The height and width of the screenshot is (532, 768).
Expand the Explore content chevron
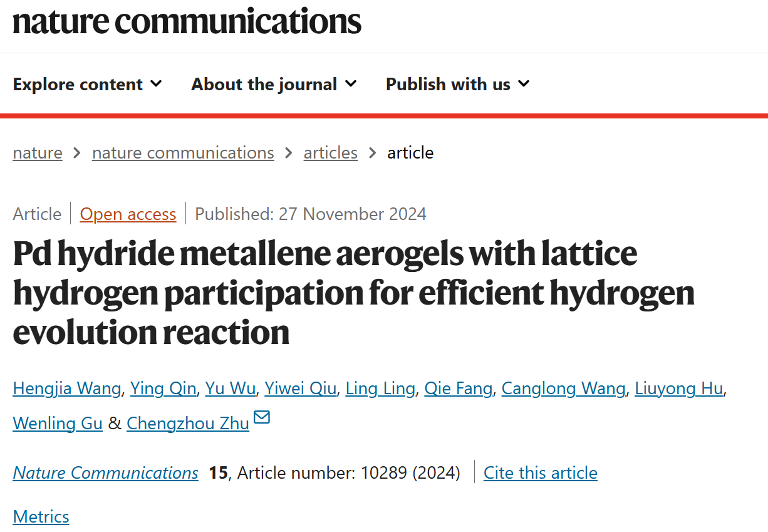pyautogui.click(x=156, y=83)
